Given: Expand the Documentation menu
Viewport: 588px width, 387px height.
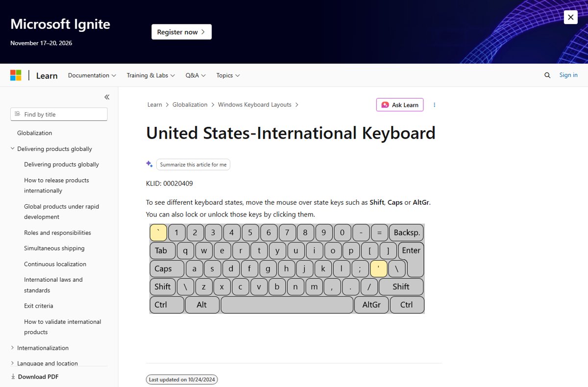Looking at the screenshot, I should pos(92,75).
